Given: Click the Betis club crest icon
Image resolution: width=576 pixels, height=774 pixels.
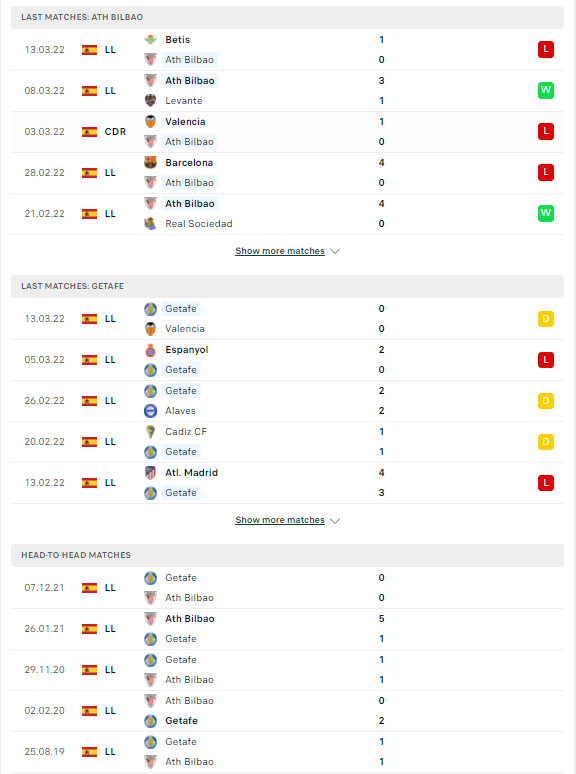Looking at the screenshot, I should [151, 39].
